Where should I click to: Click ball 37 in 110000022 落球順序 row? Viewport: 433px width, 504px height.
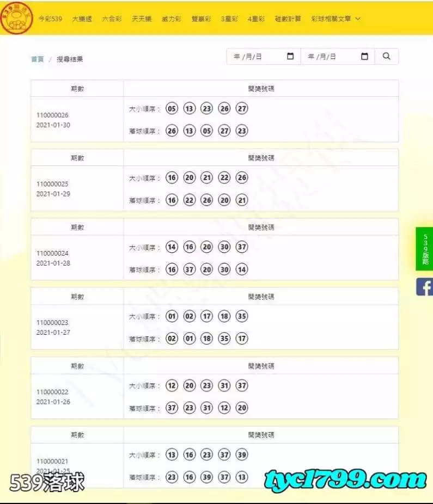click(172, 408)
